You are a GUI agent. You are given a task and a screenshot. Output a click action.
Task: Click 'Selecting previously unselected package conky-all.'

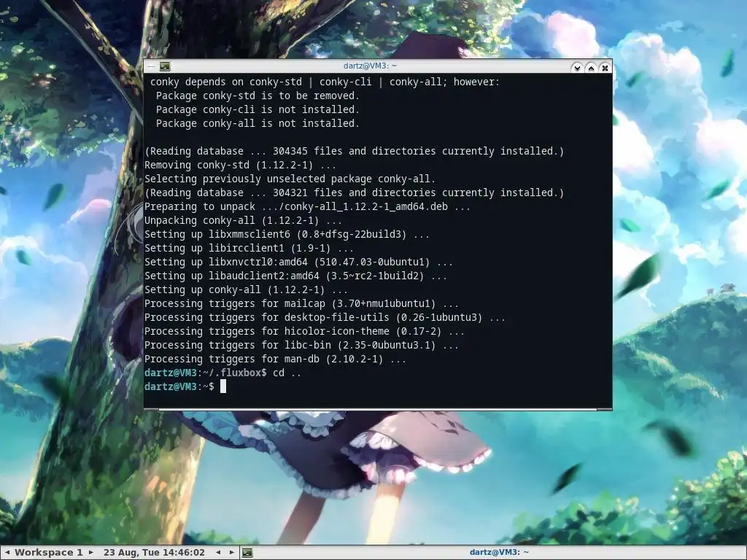click(x=290, y=179)
